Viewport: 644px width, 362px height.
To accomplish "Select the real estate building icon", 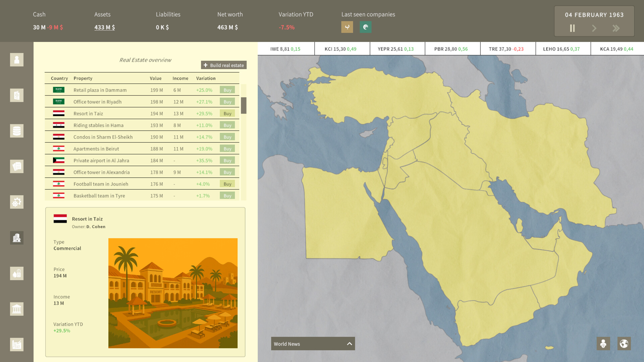I will (x=16, y=238).
